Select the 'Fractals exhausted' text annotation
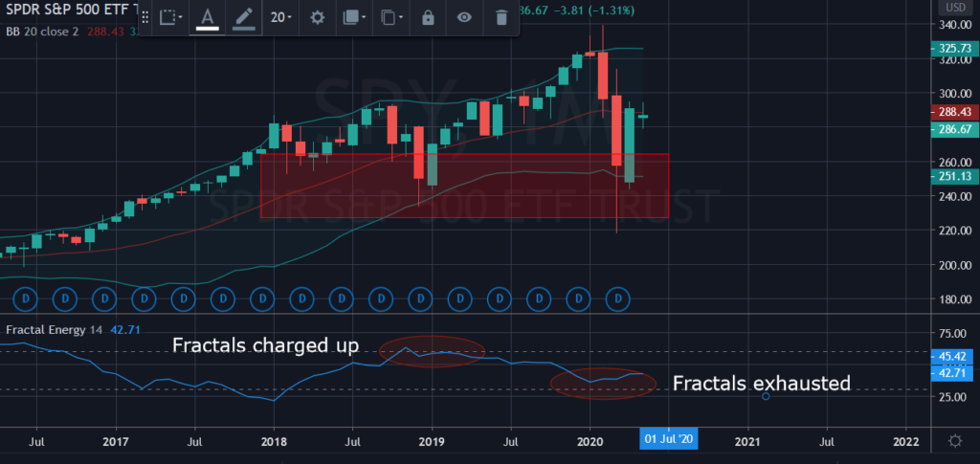980x464 pixels. coord(761,383)
